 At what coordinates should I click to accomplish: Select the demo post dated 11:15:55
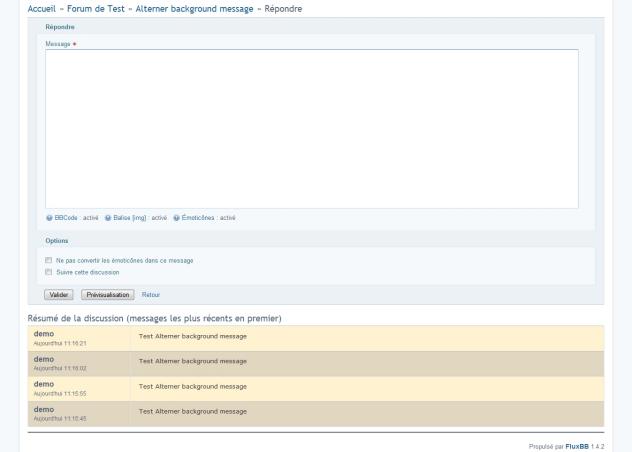point(43,383)
